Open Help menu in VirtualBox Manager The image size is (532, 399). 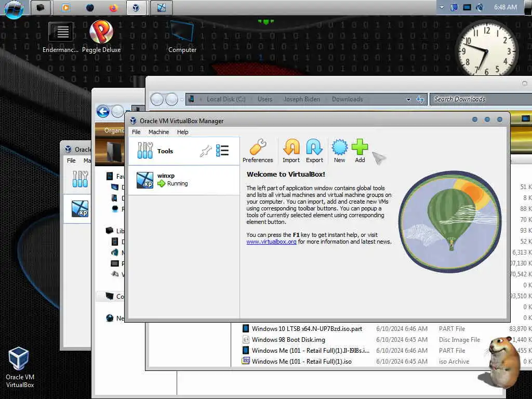(182, 132)
